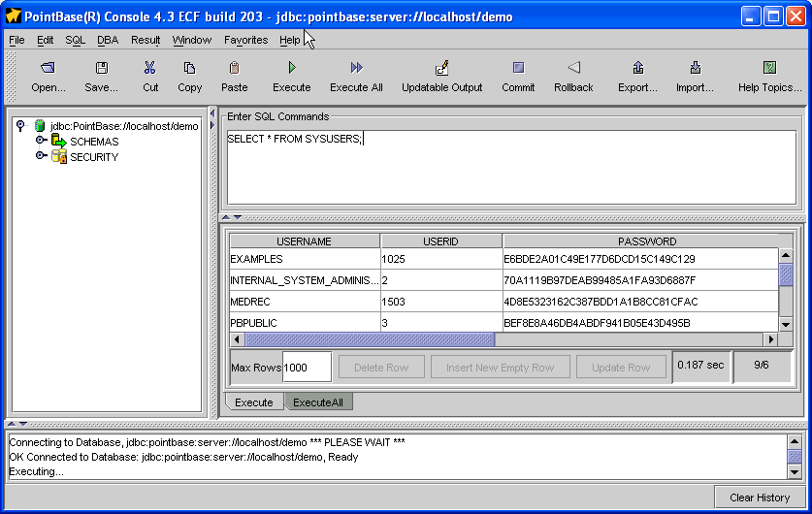Click the Clear History button
Screen dimensions: 812x514
point(760,498)
